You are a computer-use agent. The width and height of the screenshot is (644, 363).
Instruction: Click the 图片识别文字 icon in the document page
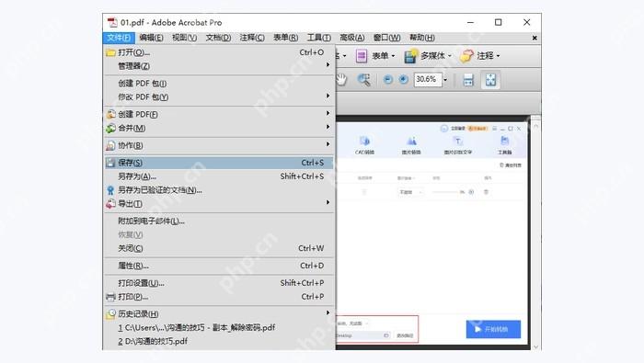point(457,142)
